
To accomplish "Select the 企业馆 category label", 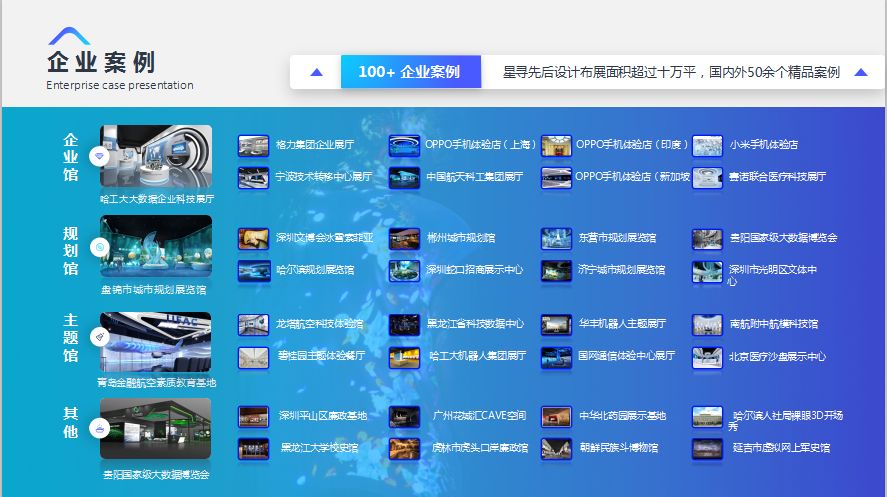I will 70,157.
